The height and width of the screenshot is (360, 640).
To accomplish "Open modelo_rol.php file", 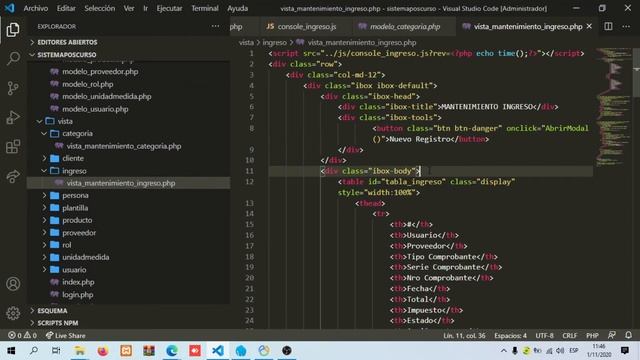I will click(87, 84).
